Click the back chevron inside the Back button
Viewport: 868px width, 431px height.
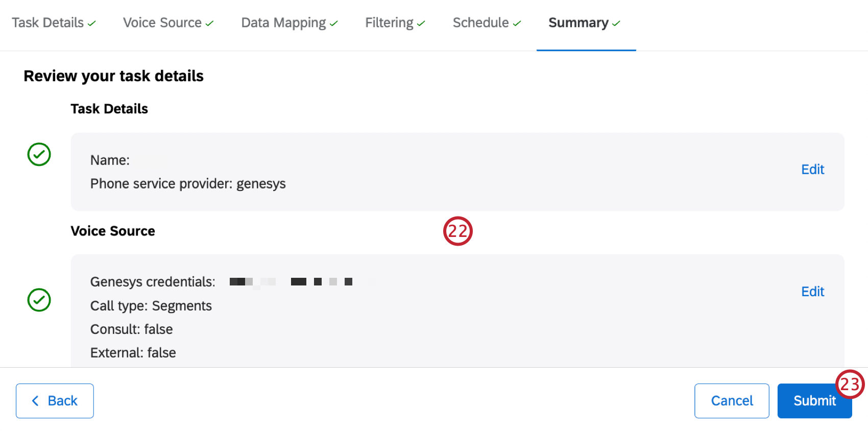pos(35,401)
